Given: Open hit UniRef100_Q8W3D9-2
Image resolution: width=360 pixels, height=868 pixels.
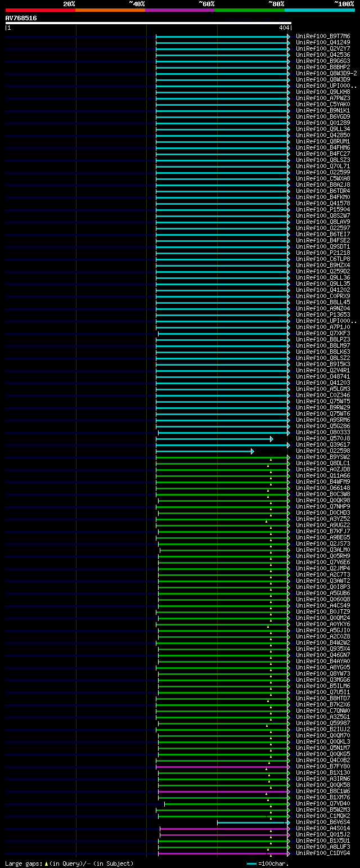Looking at the screenshot, I should (326, 73).
